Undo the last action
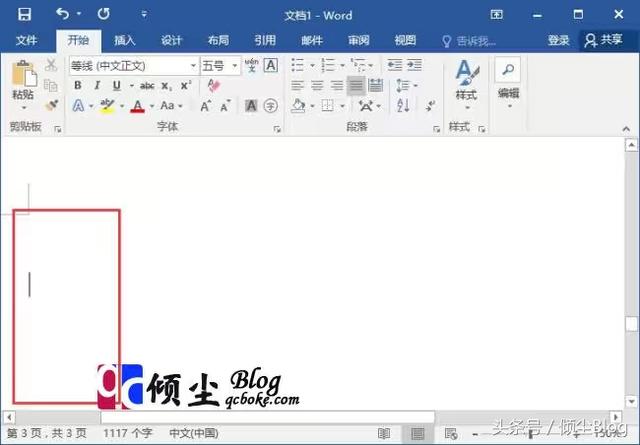Screen dimensions: 640x445 coord(62,14)
